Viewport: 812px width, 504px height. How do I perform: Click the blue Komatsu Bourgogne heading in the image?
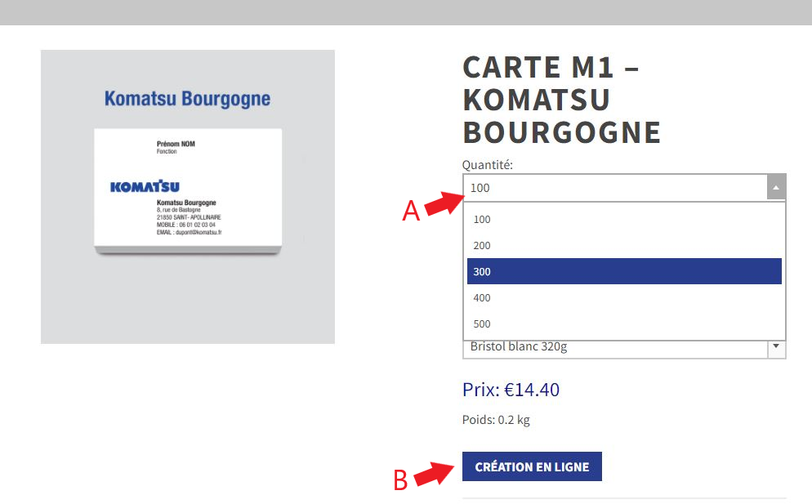(x=187, y=100)
